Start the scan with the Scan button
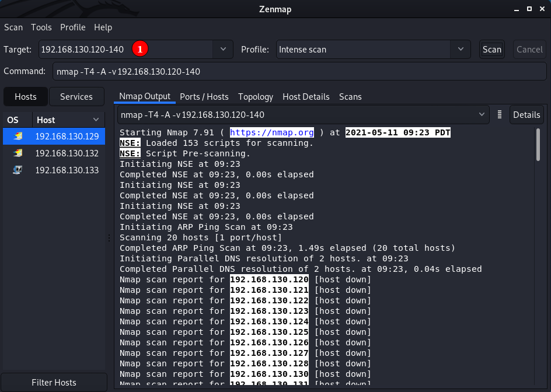Image resolution: width=551 pixels, height=392 pixels. [492, 50]
